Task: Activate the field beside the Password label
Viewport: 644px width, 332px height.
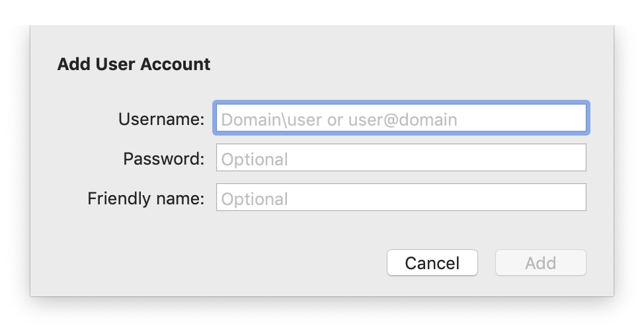Action: 401,158
